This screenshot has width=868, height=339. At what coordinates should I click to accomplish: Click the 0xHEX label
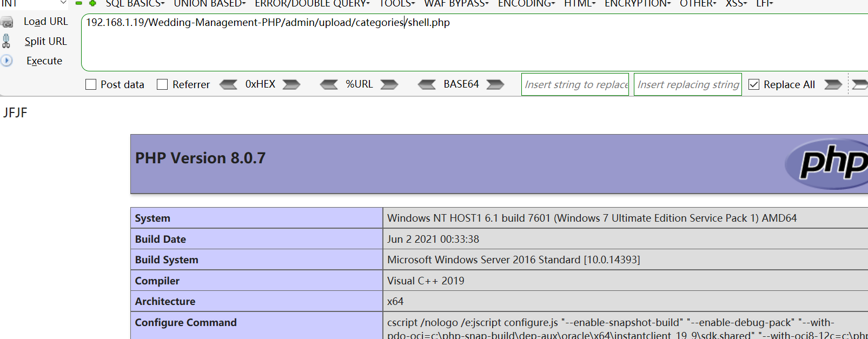(x=260, y=84)
